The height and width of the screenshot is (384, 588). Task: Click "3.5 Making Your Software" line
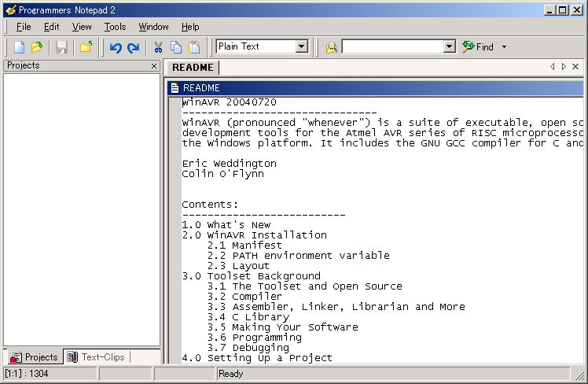[283, 327]
